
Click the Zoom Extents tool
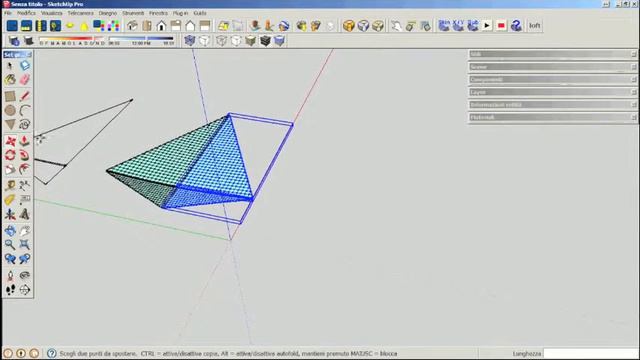[24, 244]
